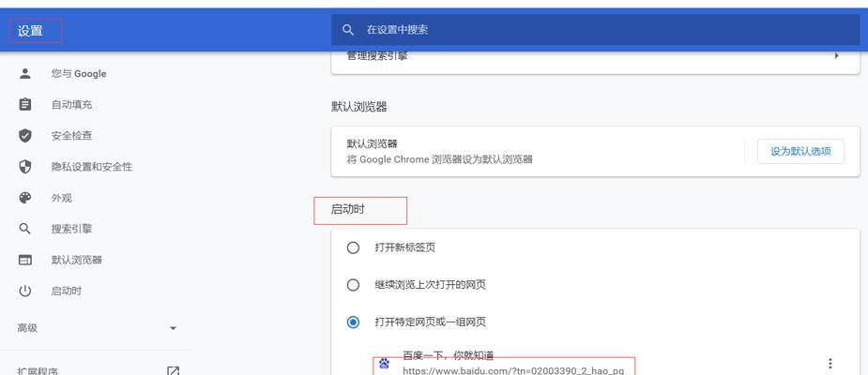
Task: Click the power icon beside 启动时 in sidebar
Action: (25, 291)
